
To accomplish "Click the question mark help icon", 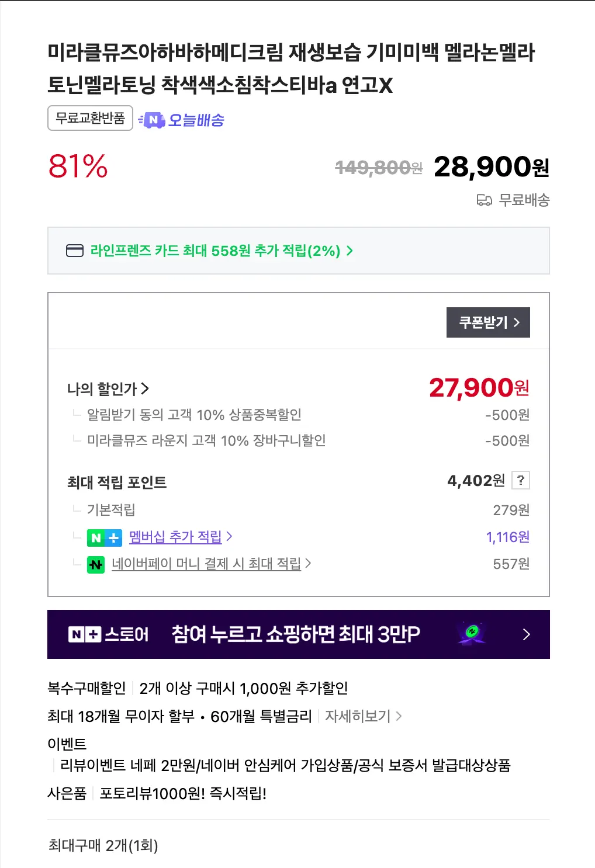I will [520, 480].
